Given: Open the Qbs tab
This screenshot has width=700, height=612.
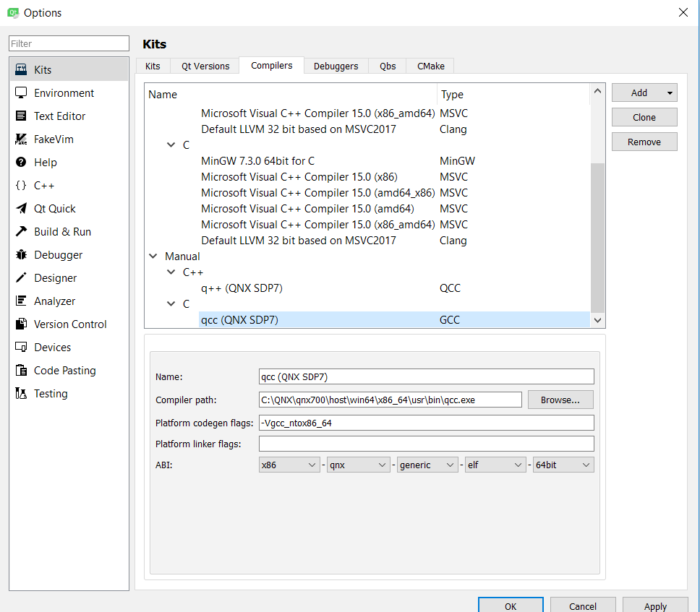Looking at the screenshot, I should tap(388, 66).
